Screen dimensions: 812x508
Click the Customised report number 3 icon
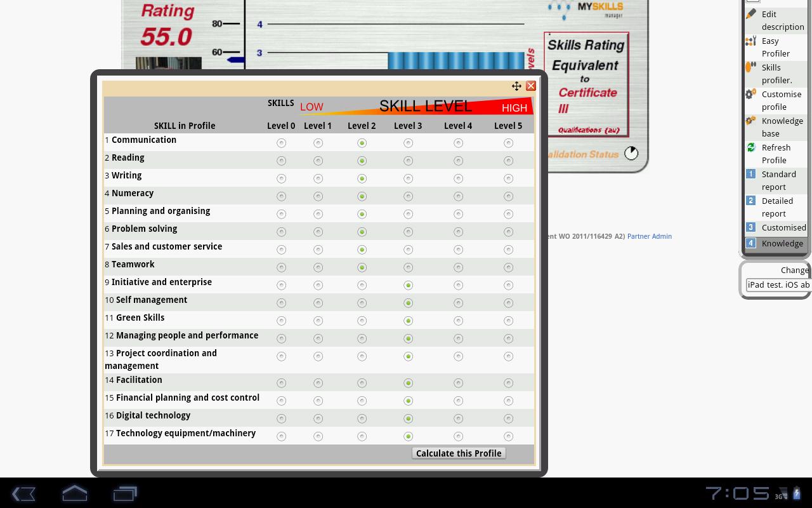coord(751,227)
